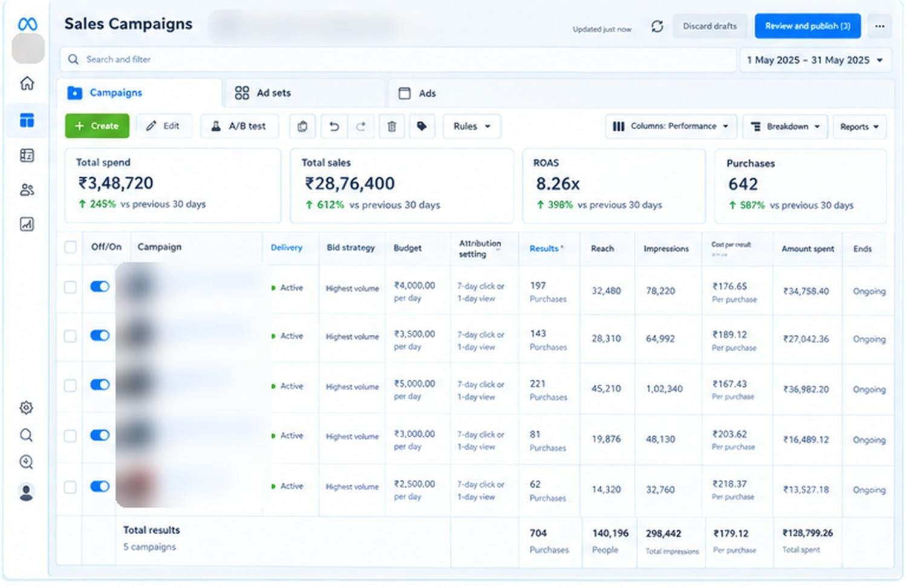Open the Breakdown dropdown

pos(785,126)
